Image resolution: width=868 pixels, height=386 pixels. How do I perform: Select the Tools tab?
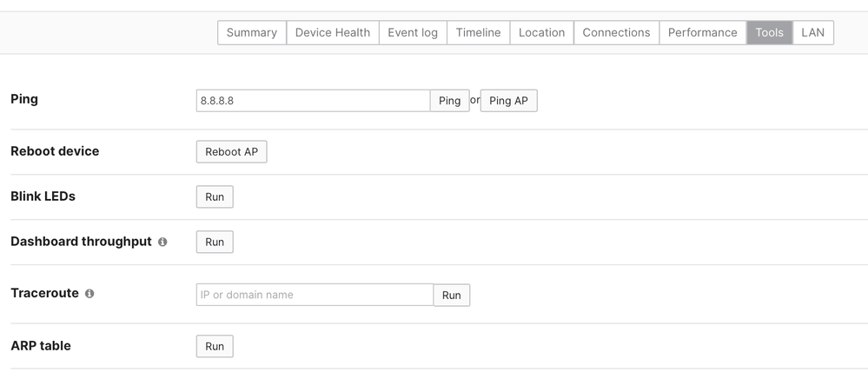tap(769, 33)
